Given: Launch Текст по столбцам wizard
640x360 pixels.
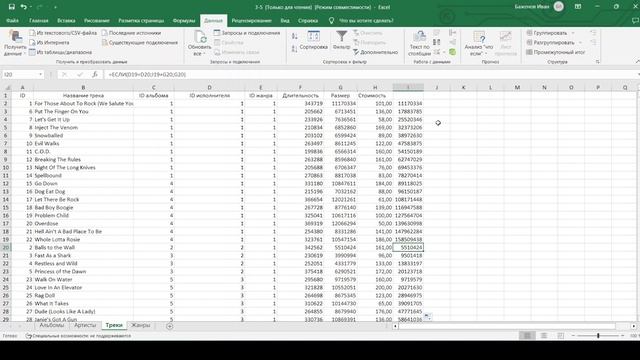Looking at the screenshot, I should pos(420,43).
